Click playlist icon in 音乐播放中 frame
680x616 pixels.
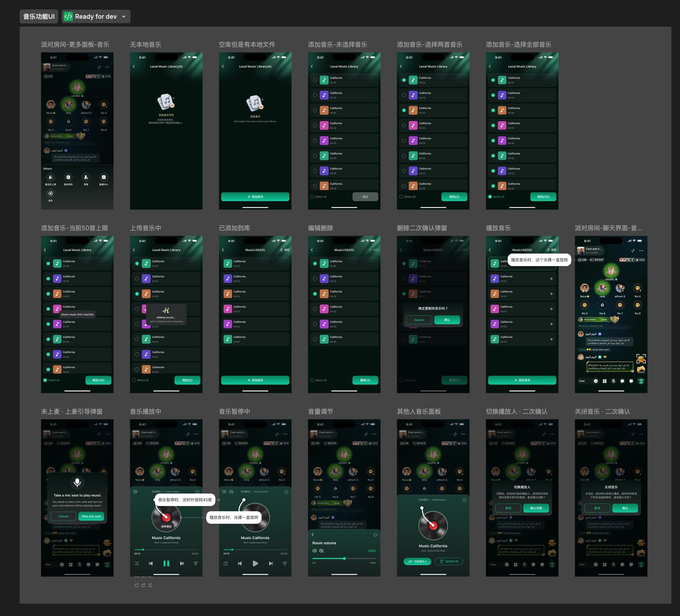pyautogui.click(x=196, y=563)
